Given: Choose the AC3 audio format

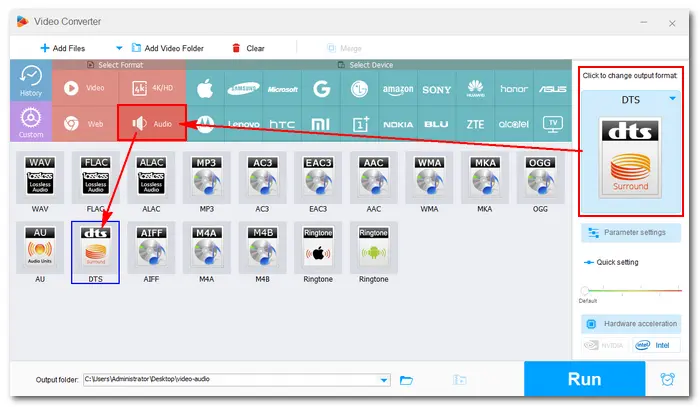Looking at the screenshot, I should click(262, 177).
